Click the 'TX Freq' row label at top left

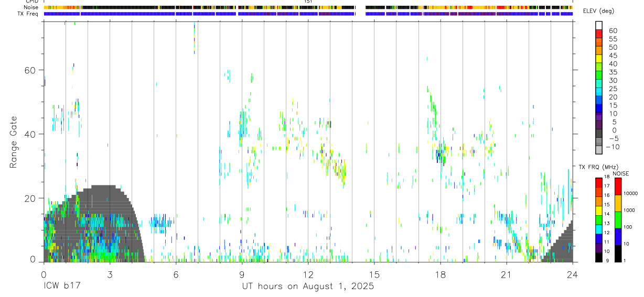pos(28,14)
